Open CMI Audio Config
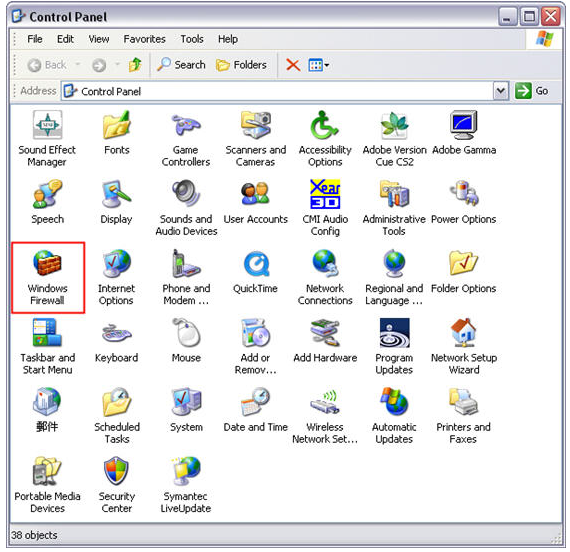Screen dimensions: 570x552 tap(325, 208)
